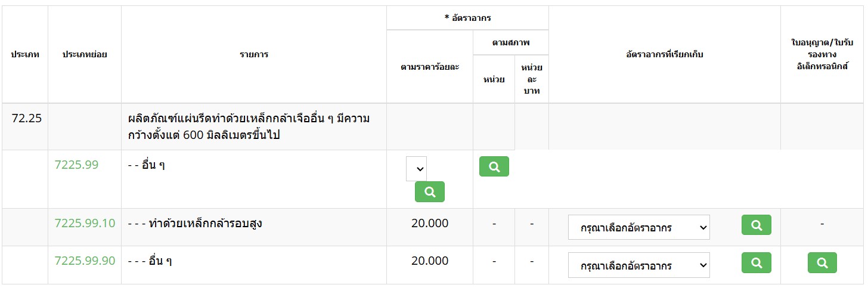Screen dimensions: 868x291
Task: Select the 72.25 heading cell
Action: (26, 118)
